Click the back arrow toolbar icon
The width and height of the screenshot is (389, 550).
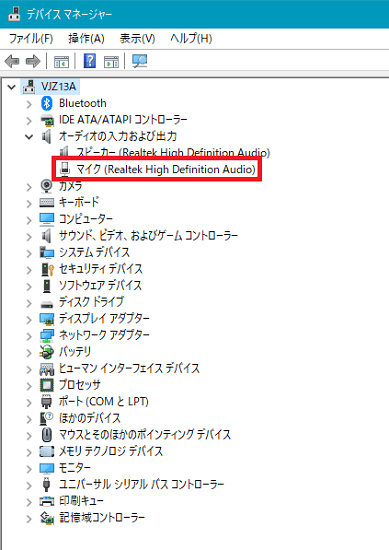12,61
